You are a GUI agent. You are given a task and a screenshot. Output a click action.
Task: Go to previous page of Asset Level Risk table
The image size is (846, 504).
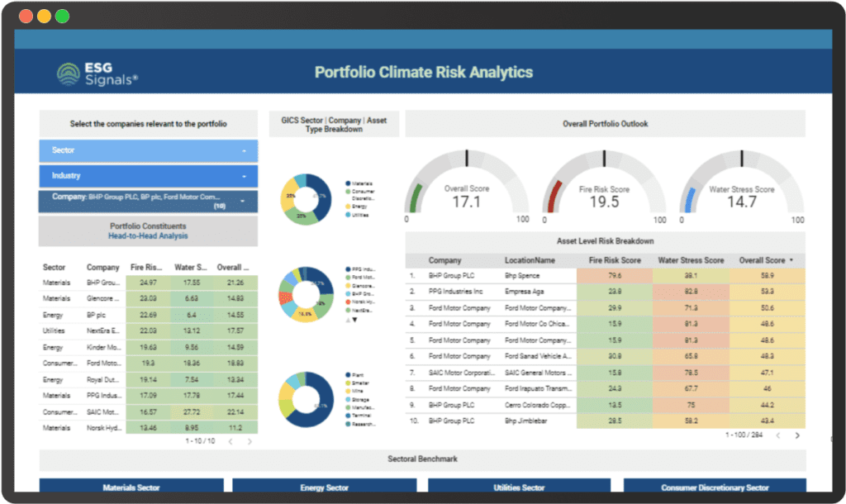(x=778, y=435)
